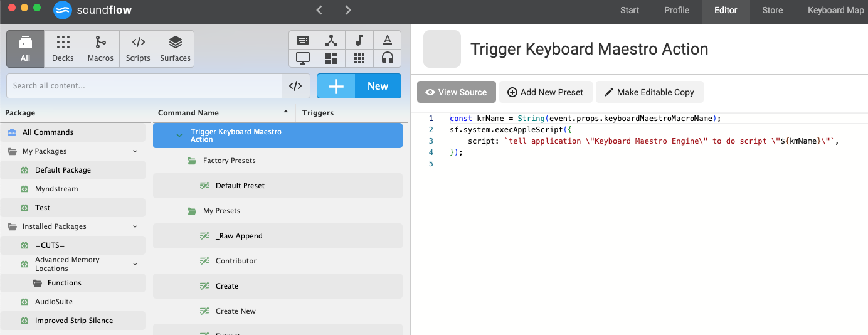Click the Installed Packages folder label
868x335 pixels.
[x=55, y=226]
